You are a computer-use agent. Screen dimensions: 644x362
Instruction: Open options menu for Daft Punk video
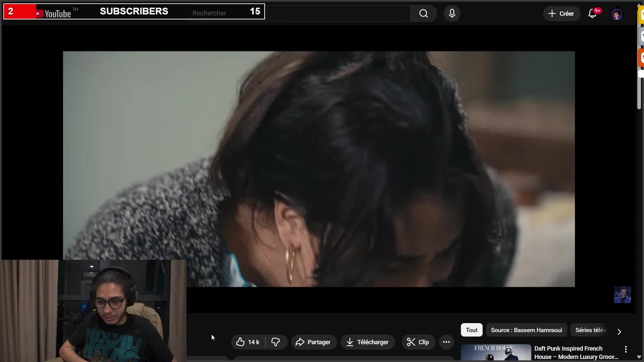(626, 349)
